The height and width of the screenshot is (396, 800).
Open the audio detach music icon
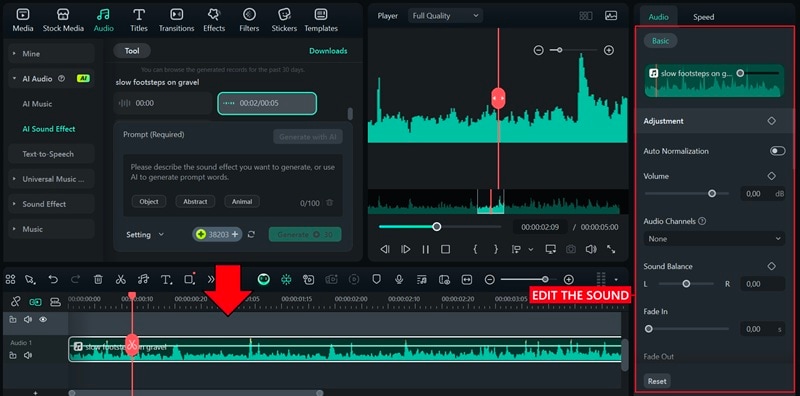(x=143, y=279)
